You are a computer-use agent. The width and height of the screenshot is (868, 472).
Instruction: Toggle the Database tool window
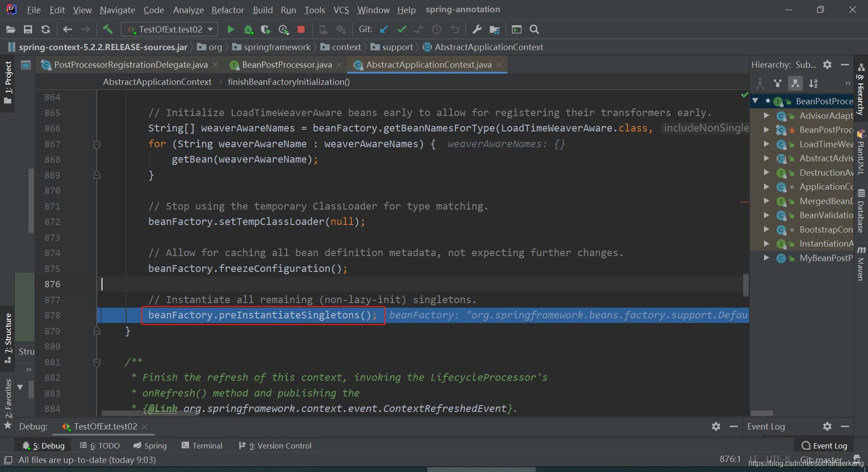(x=861, y=211)
